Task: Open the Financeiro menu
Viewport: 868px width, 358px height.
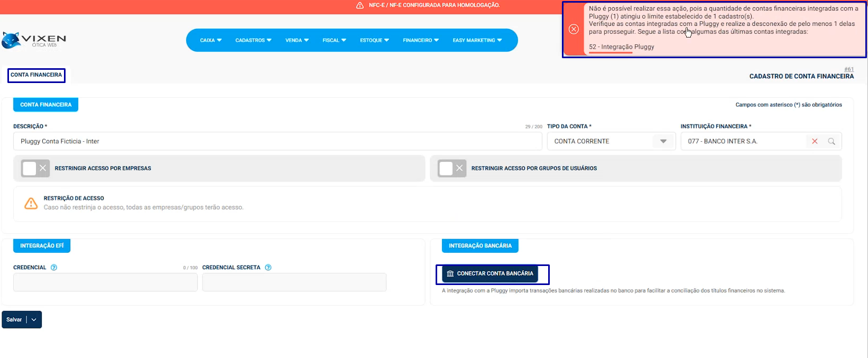Action: [x=421, y=40]
